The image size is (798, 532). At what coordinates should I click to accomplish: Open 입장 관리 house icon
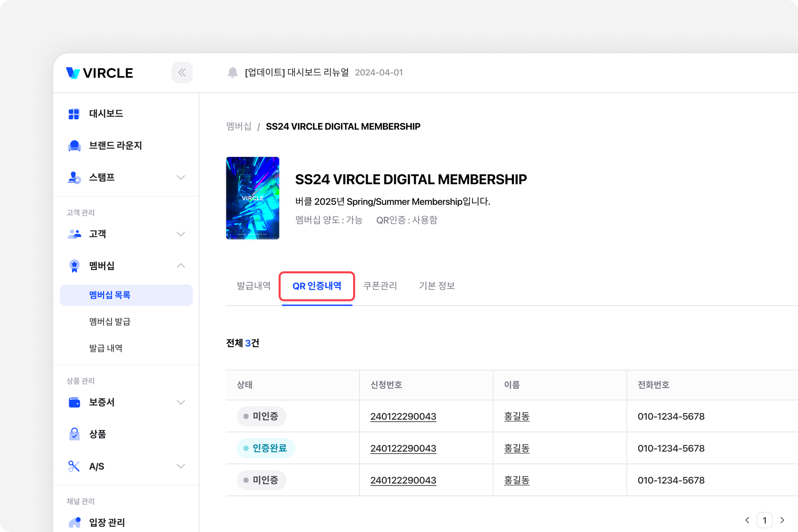coord(74,522)
